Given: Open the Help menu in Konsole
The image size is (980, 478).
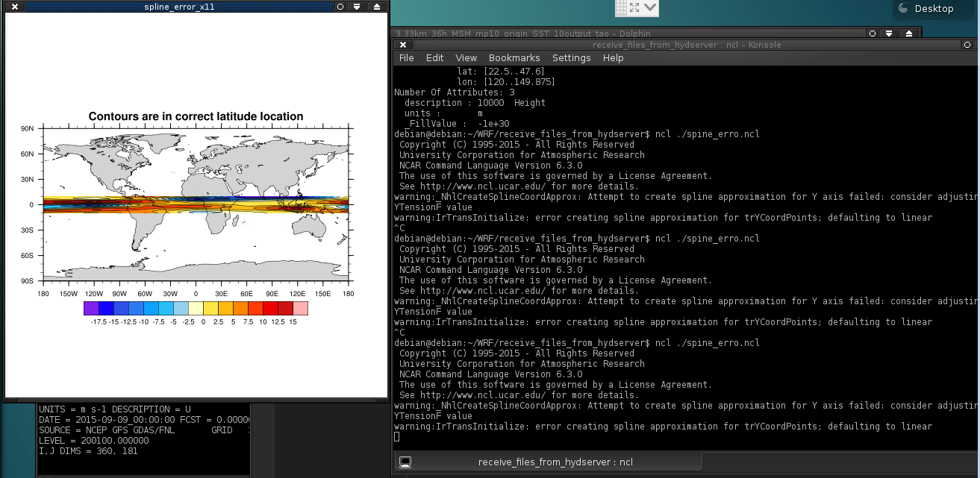Looking at the screenshot, I should click(613, 58).
